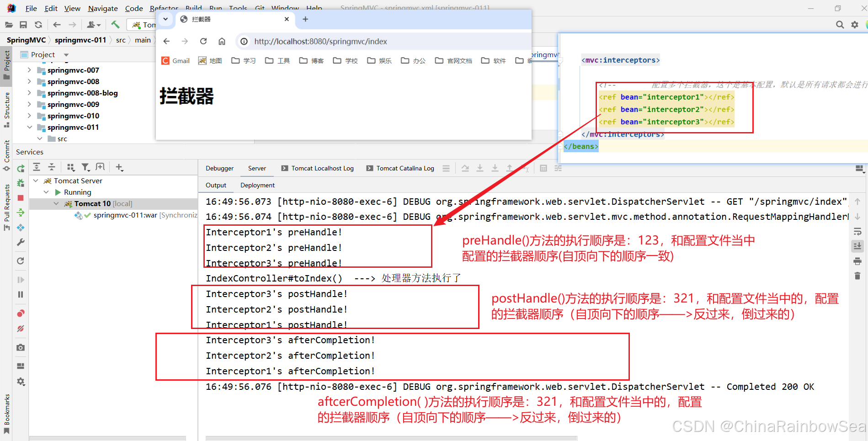Open the Structure tool window
The height and width of the screenshot is (441, 868).
(x=7, y=110)
